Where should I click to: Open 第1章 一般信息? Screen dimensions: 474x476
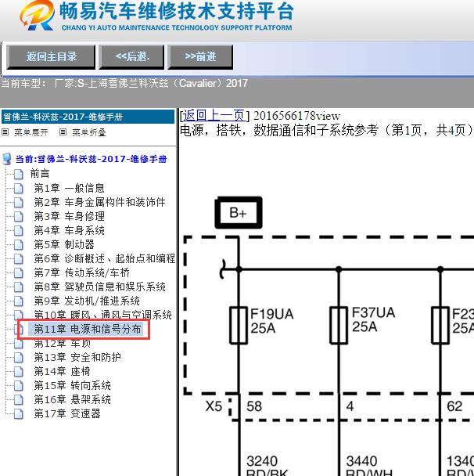[69, 188]
